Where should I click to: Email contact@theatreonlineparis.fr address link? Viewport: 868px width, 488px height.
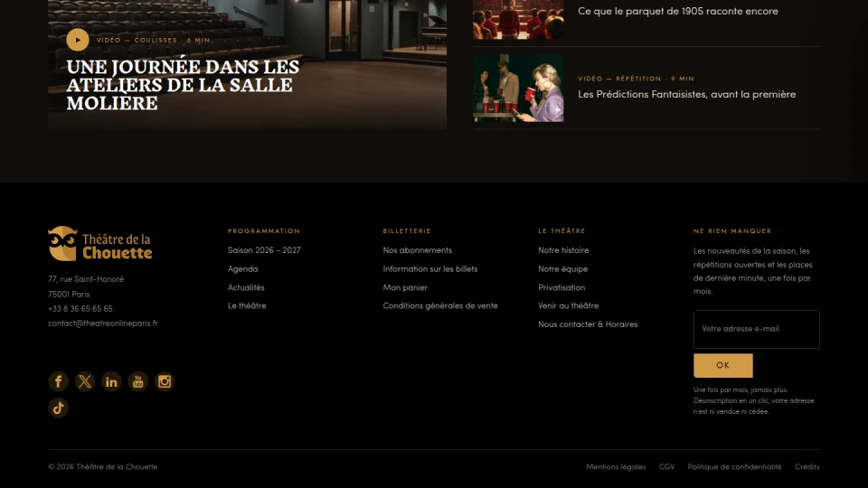[103, 324]
